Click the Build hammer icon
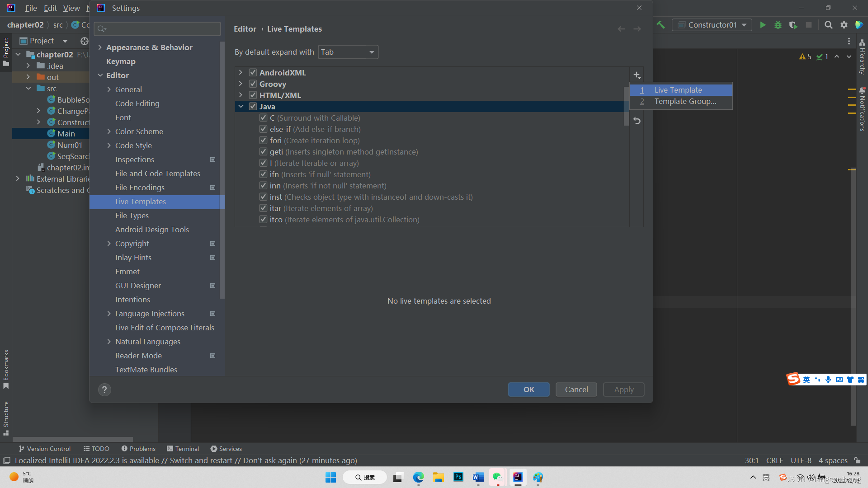Screen dimensions: 868x488 pyautogui.click(x=661, y=25)
